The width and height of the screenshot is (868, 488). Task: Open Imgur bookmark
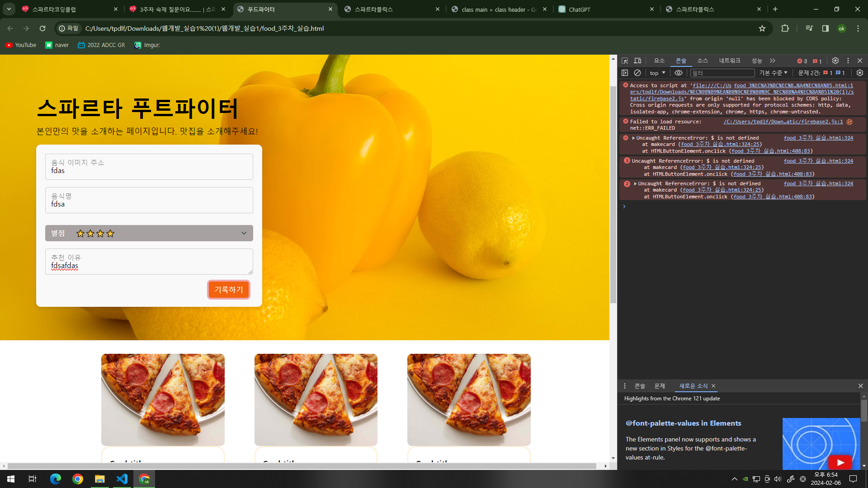(147, 45)
